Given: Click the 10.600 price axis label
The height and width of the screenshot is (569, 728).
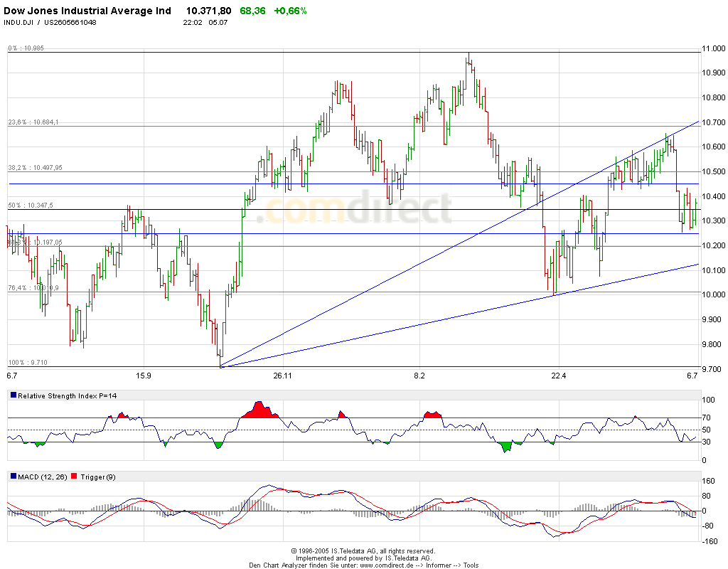Looking at the screenshot, I should [x=713, y=147].
